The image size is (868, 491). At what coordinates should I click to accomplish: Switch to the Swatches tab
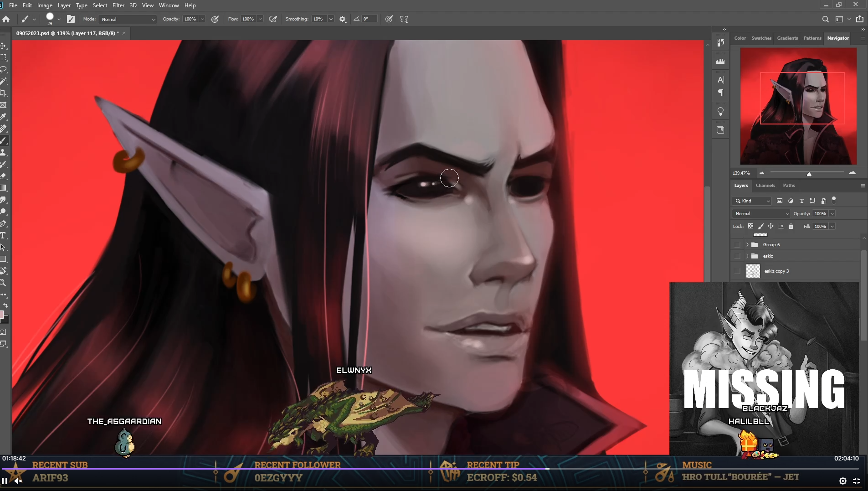pos(761,38)
